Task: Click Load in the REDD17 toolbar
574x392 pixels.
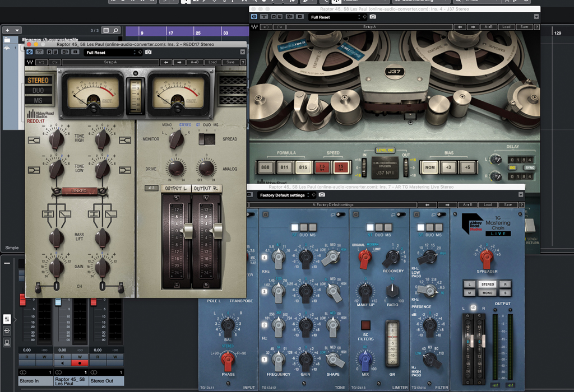Action: [212, 62]
